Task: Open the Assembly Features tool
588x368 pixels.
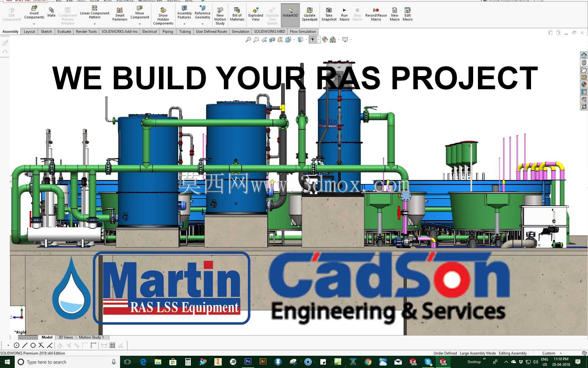Action: 184,13
